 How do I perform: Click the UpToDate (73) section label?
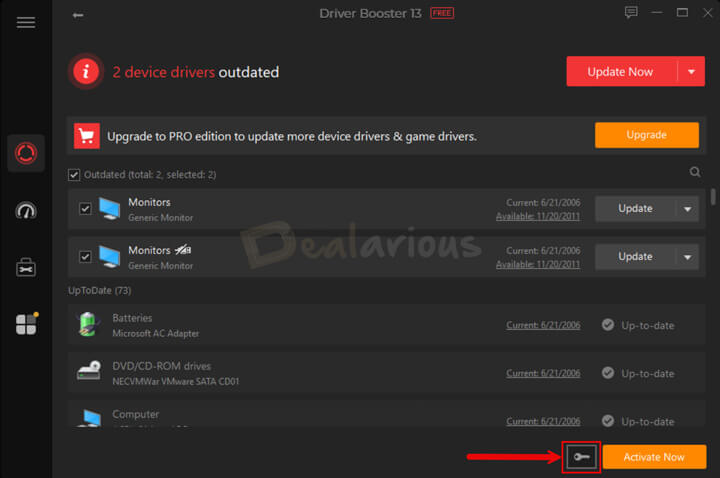coord(100,291)
